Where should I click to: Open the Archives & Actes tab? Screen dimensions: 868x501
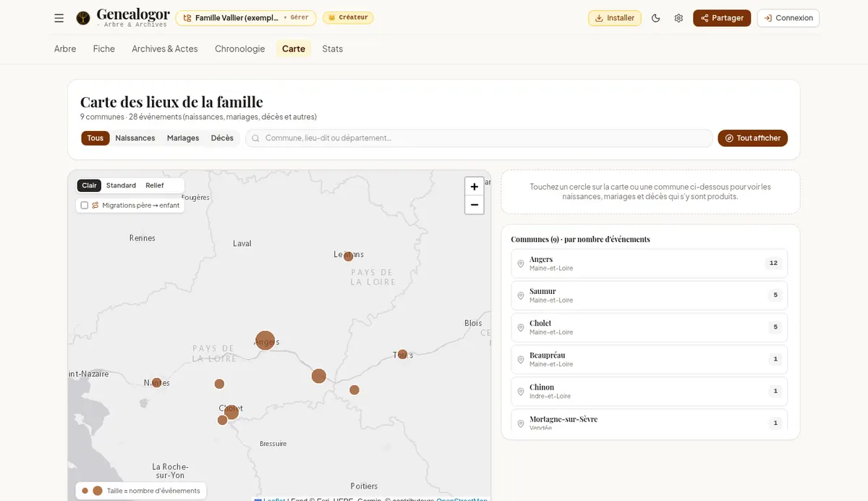tap(165, 49)
